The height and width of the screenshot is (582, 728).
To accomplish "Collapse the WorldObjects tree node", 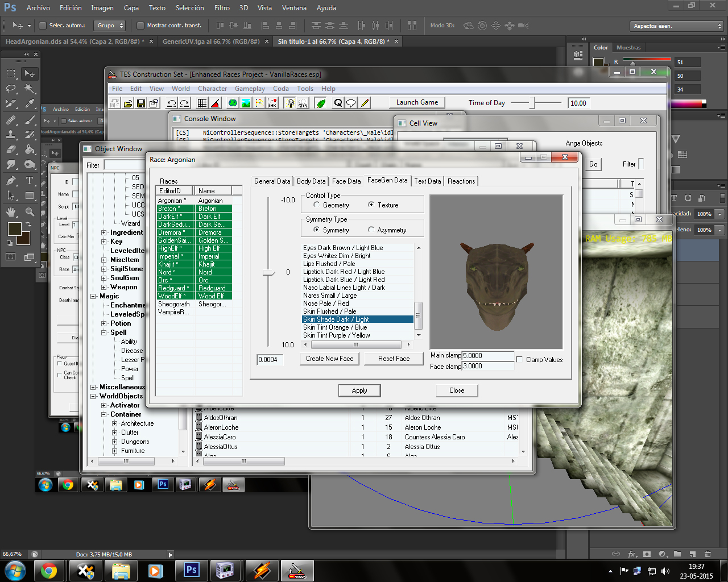I will pyautogui.click(x=93, y=396).
